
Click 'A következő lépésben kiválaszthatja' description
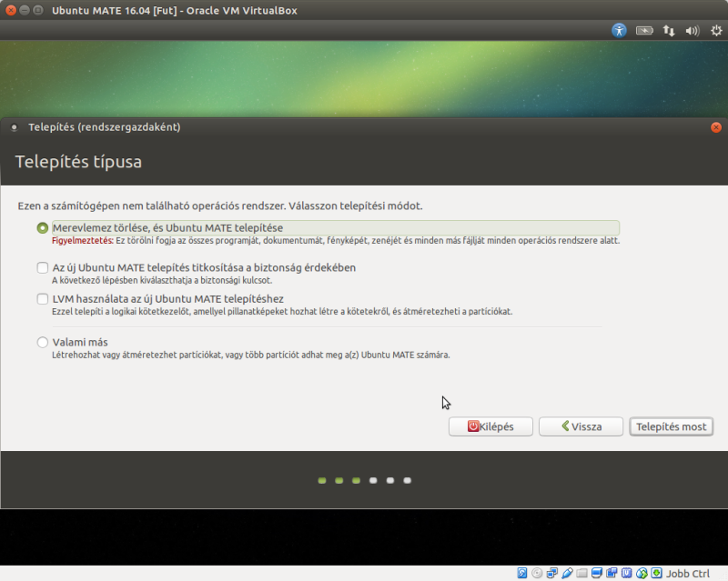[162, 280]
